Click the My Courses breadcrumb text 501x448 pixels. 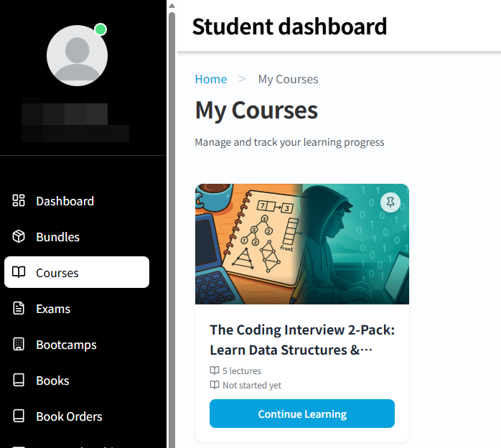tap(288, 79)
